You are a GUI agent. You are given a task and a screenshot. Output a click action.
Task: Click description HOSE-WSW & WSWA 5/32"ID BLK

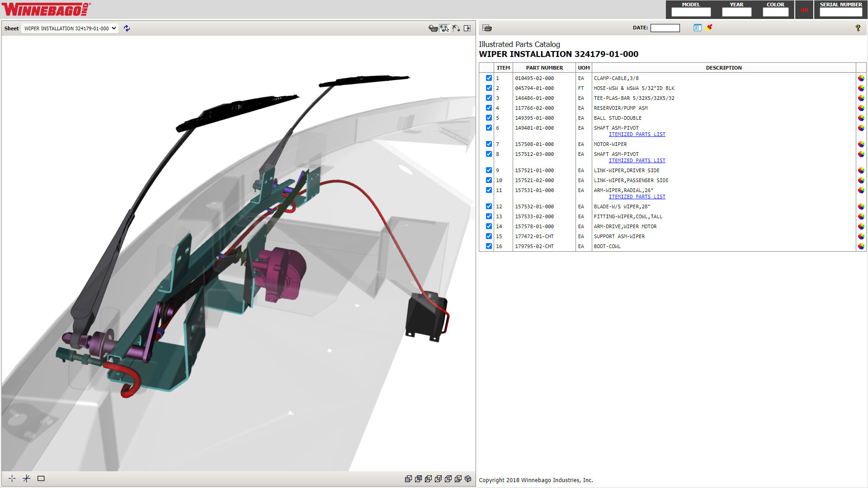(634, 88)
